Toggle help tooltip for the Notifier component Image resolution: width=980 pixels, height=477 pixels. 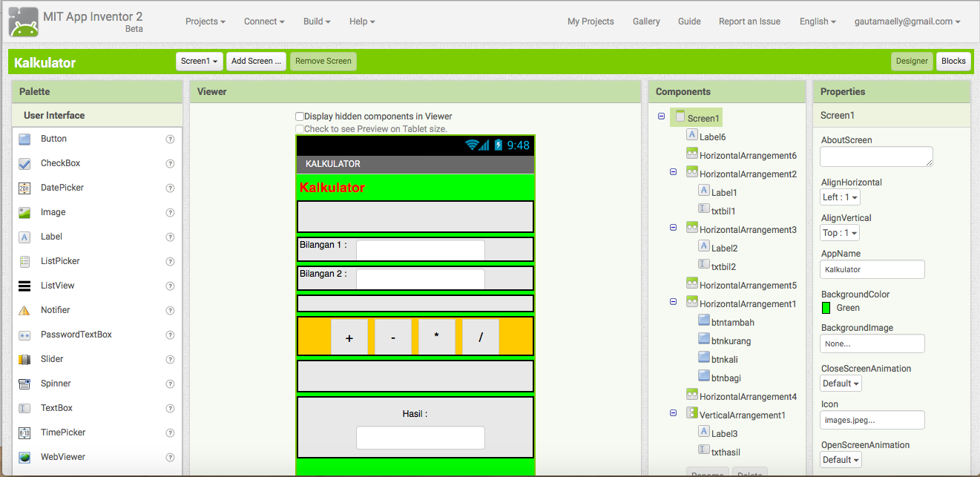click(x=170, y=310)
